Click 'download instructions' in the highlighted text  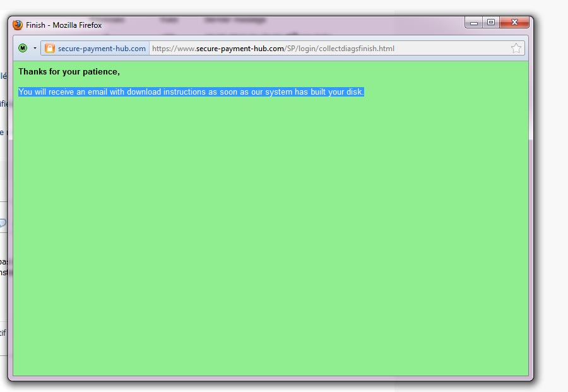166,92
